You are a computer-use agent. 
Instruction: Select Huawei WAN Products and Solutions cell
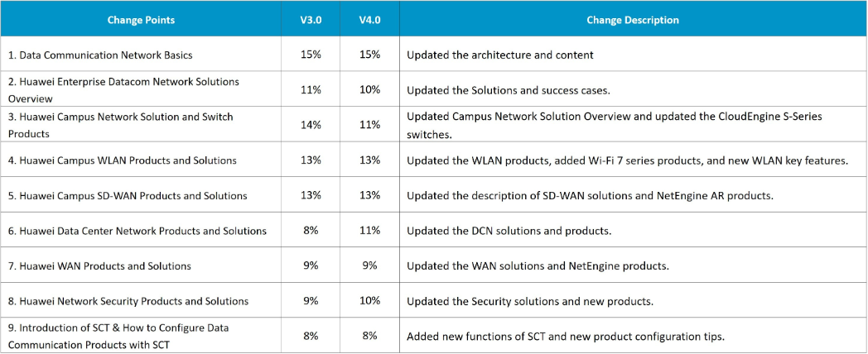pyautogui.click(x=99, y=265)
